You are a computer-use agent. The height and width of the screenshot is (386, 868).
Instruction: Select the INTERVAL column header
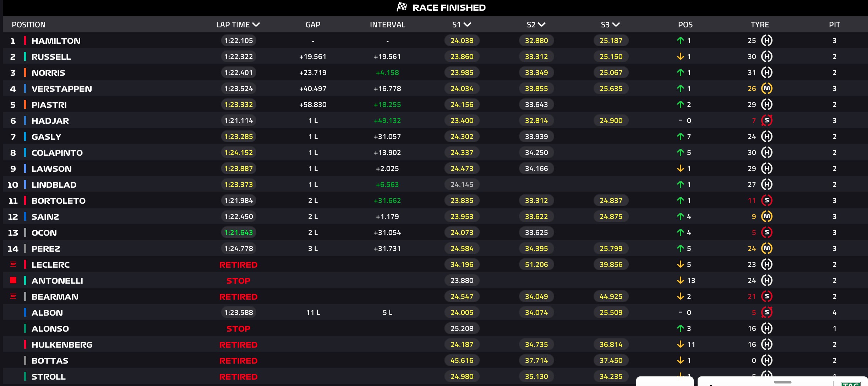pyautogui.click(x=387, y=25)
